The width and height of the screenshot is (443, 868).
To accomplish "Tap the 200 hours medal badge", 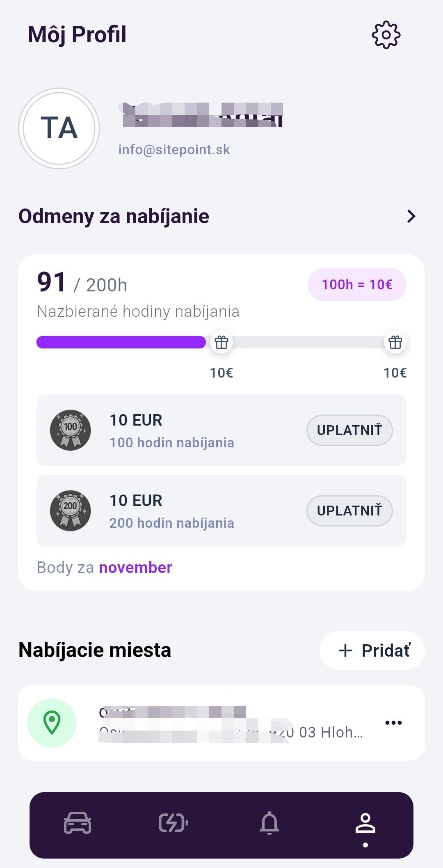I will (71, 510).
